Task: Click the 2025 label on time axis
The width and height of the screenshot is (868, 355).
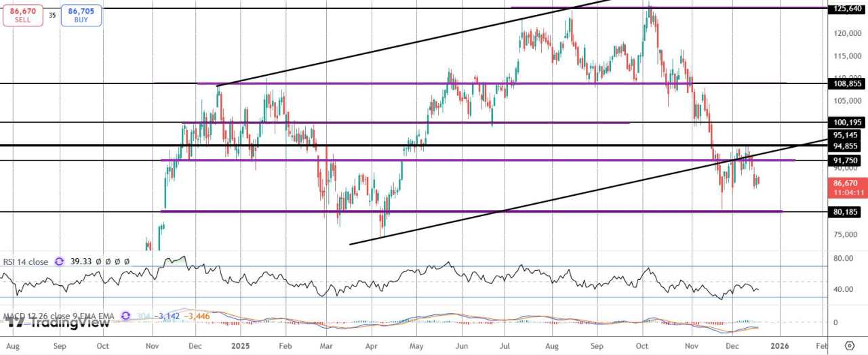Action: [239, 345]
